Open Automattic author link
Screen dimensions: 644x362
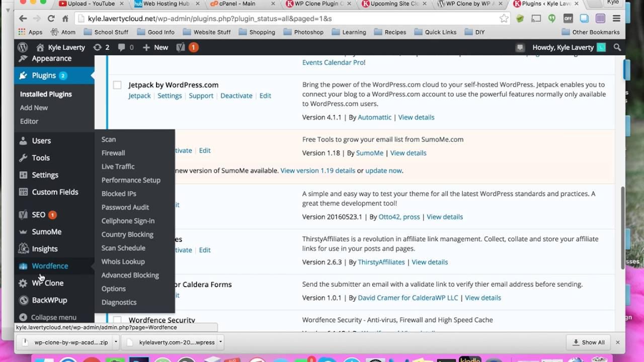(x=375, y=117)
